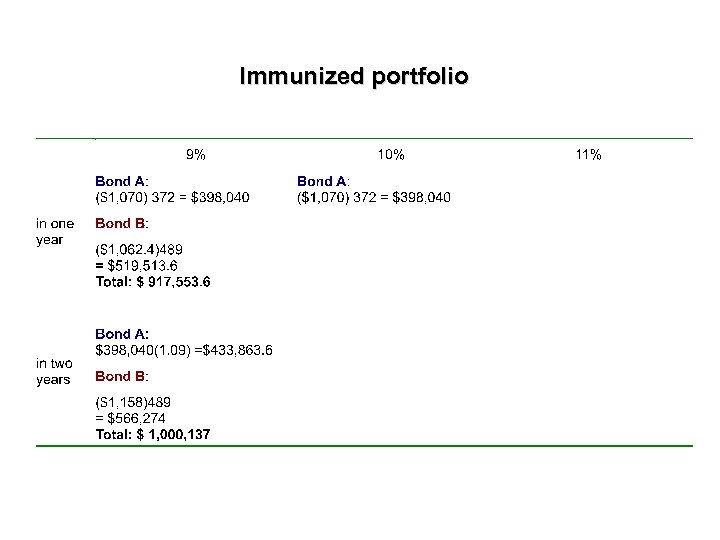Click the "Immunized portfolio" slide title
This screenshot has height=540, width=720.
pos(353,76)
